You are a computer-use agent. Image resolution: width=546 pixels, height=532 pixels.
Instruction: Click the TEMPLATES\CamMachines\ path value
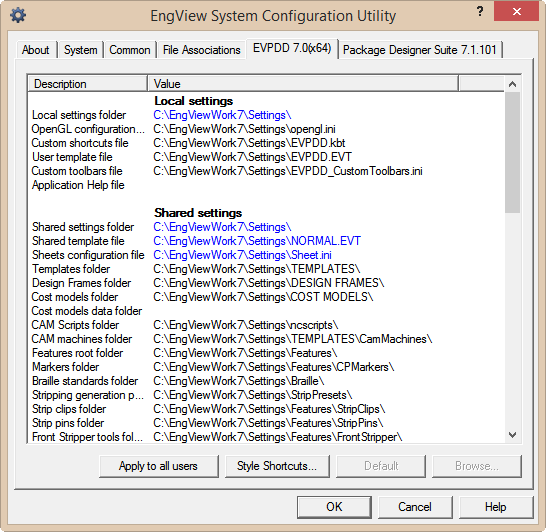tap(292, 339)
